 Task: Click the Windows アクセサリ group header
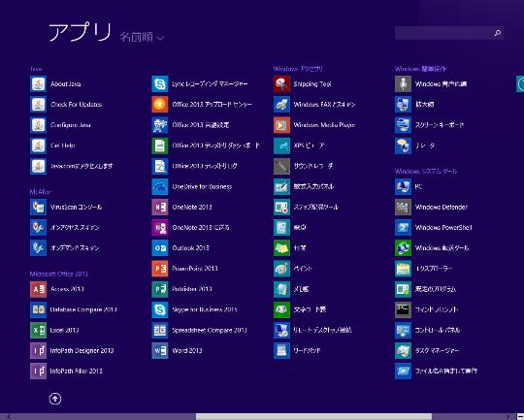[298, 69]
